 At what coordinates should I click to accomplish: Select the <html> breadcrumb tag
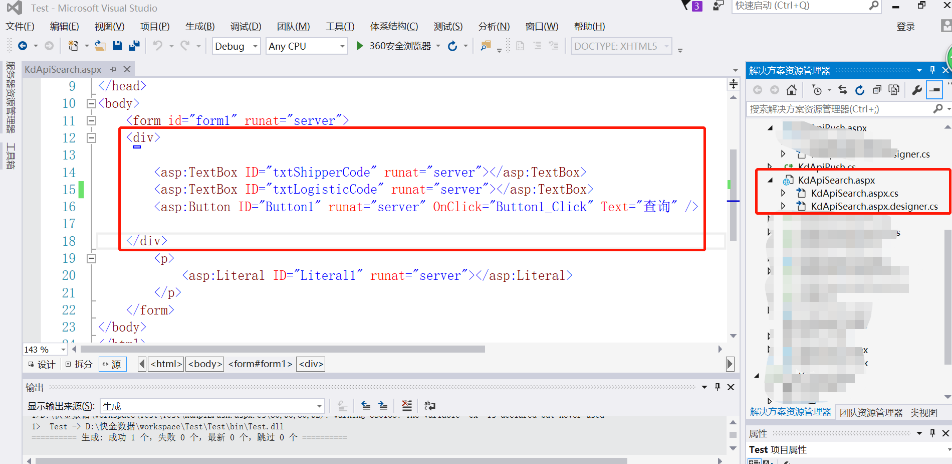166,364
